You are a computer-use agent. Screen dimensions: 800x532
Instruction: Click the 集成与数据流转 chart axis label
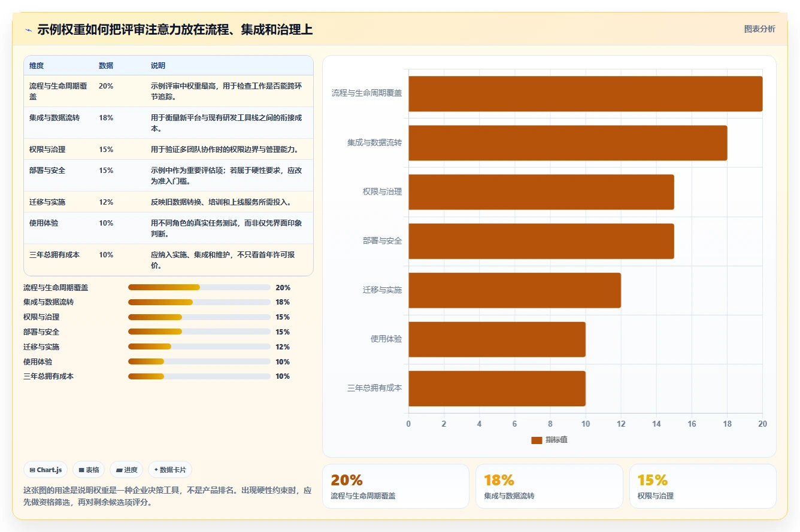pyautogui.click(x=374, y=143)
